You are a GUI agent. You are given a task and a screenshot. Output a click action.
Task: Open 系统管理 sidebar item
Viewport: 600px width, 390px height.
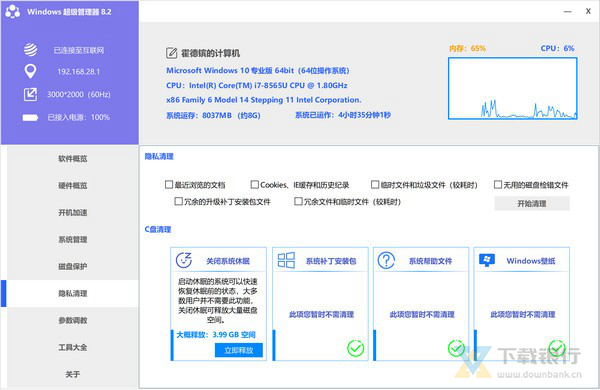tap(73, 240)
